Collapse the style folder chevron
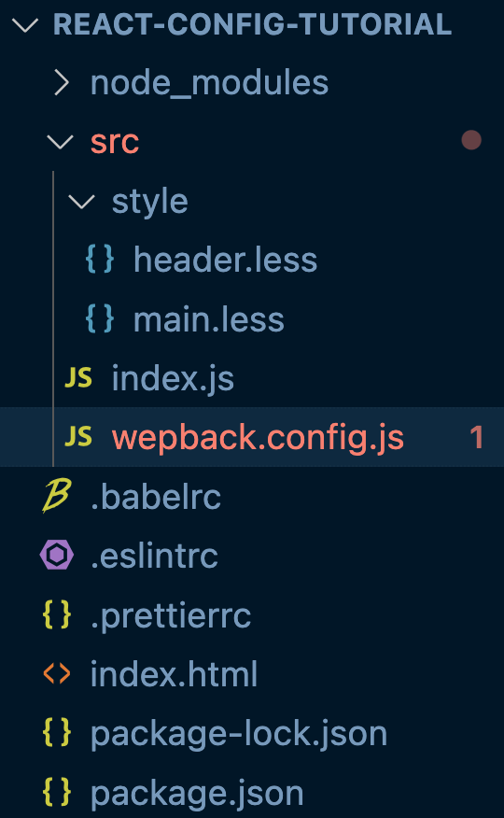The image size is (504, 818). coord(82,202)
